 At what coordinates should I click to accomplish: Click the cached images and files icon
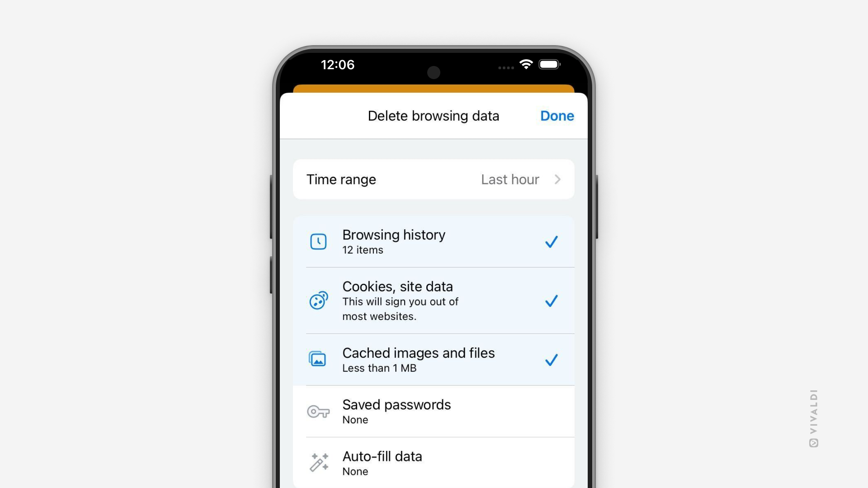coord(317,359)
